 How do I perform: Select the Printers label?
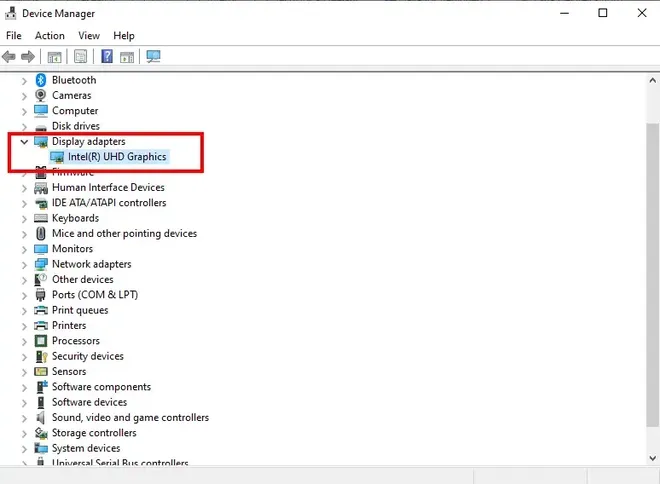[69, 326]
